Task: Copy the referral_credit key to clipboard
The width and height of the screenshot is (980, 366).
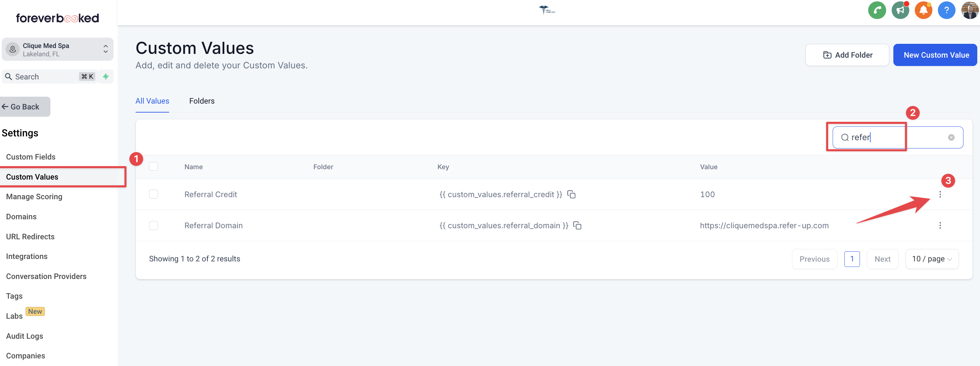Action: [571, 194]
